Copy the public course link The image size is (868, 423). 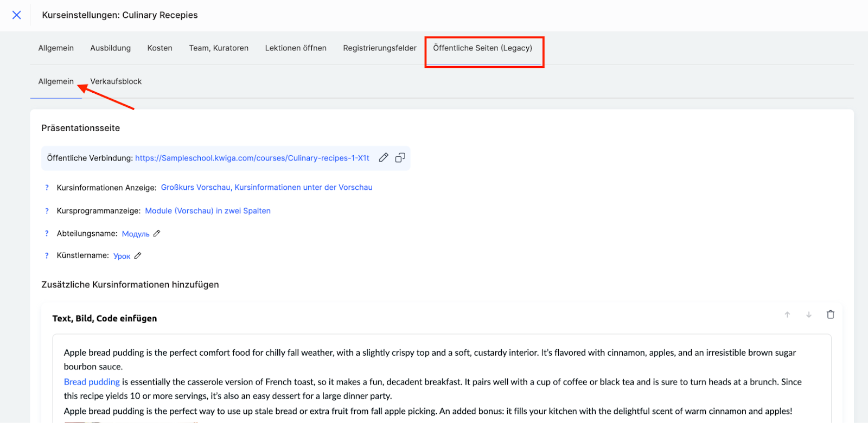[400, 158]
